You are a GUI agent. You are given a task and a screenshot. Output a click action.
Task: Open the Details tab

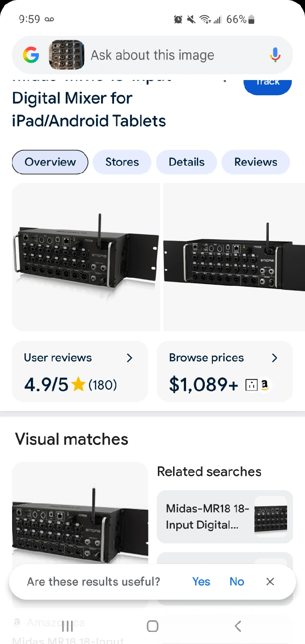[x=186, y=162]
